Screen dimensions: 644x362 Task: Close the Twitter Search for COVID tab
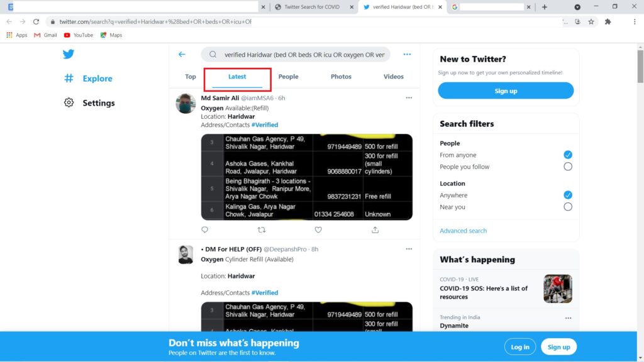[352, 7]
